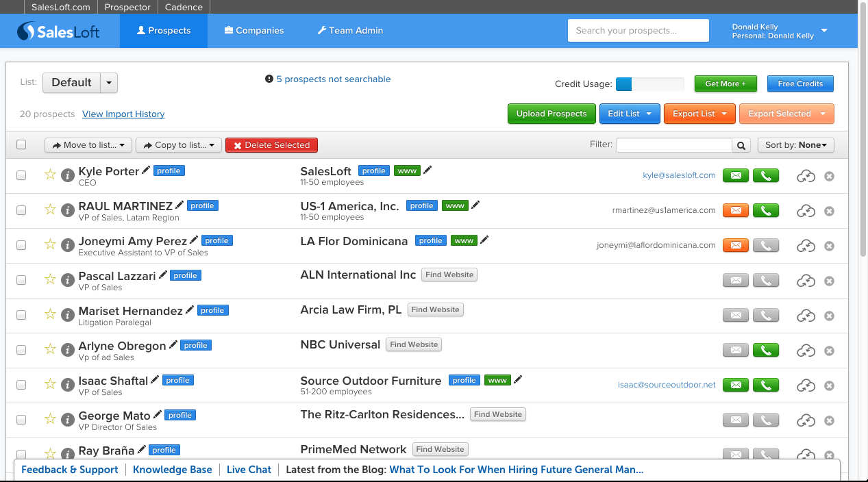The width and height of the screenshot is (868, 482).
Task: Open Prospector top bar item
Action: pos(127,7)
